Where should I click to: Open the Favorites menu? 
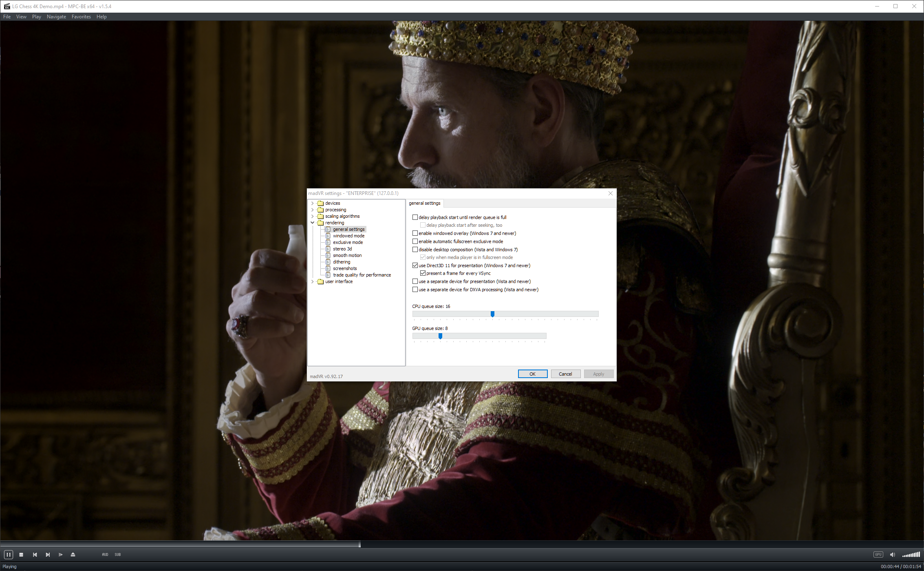pos(81,17)
